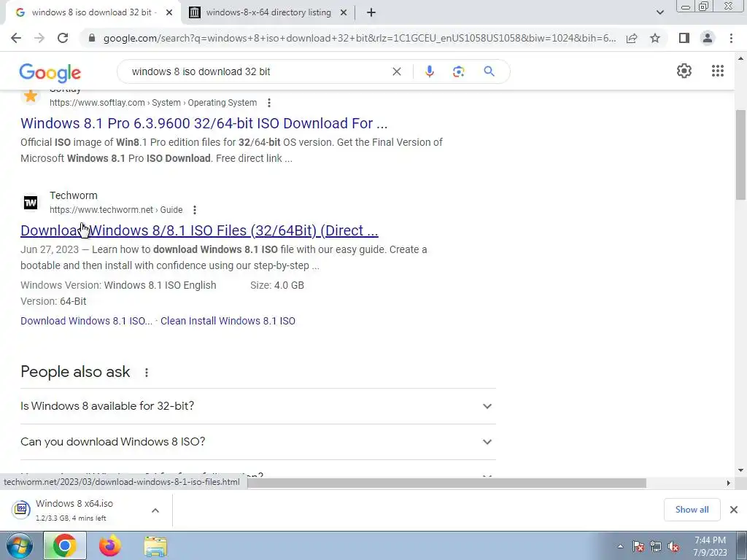Reload the current page
This screenshot has height=560, width=747.
point(63,38)
